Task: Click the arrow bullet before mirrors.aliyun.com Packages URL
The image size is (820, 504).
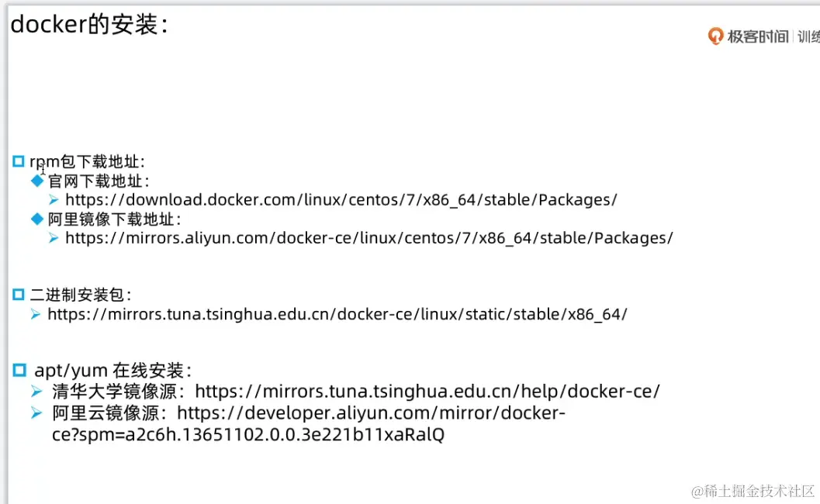Action: tap(54, 238)
